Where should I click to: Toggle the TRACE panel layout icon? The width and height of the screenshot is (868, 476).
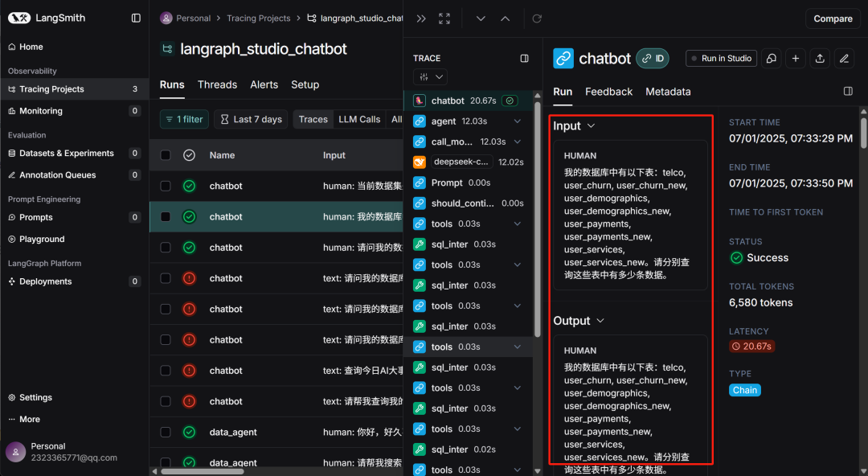tap(524, 58)
